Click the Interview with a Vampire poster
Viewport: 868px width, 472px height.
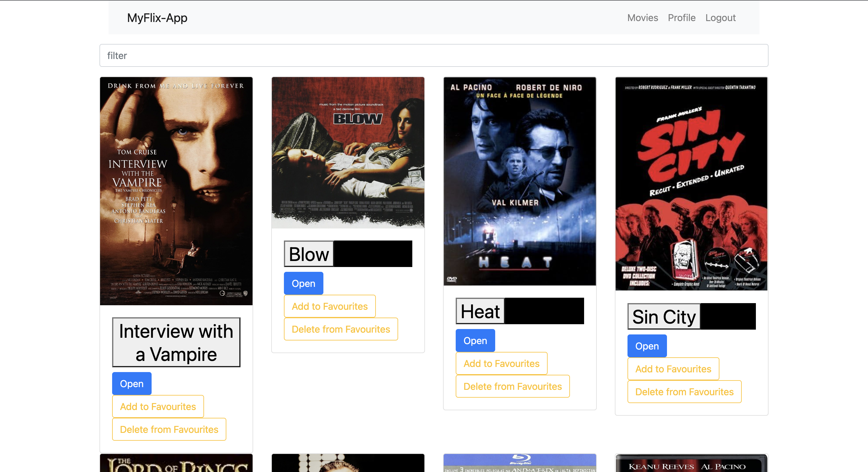[x=176, y=191]
